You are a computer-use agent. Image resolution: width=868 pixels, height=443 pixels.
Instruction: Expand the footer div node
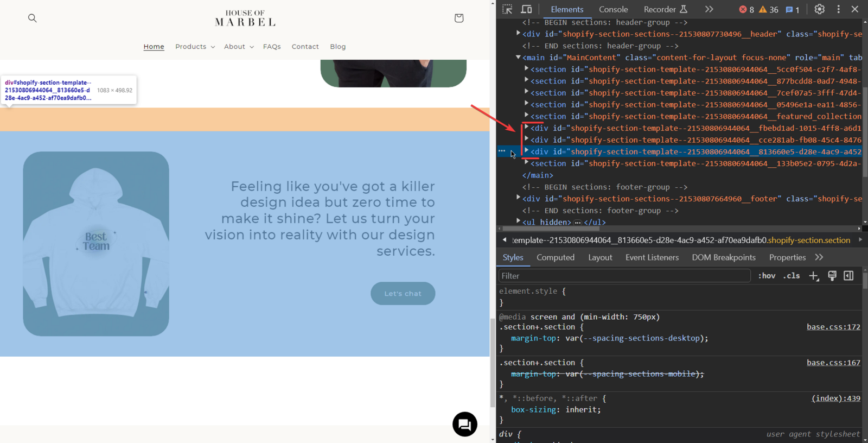[518, 198]
